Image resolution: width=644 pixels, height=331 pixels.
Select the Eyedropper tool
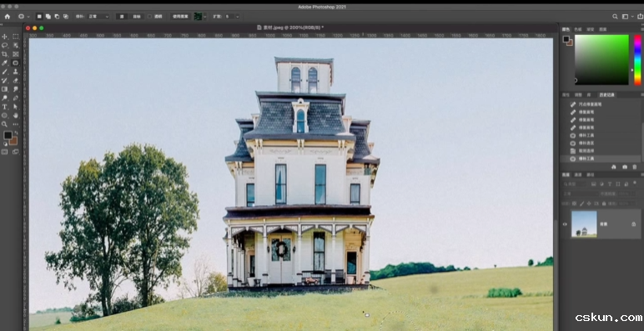point(4,63)
